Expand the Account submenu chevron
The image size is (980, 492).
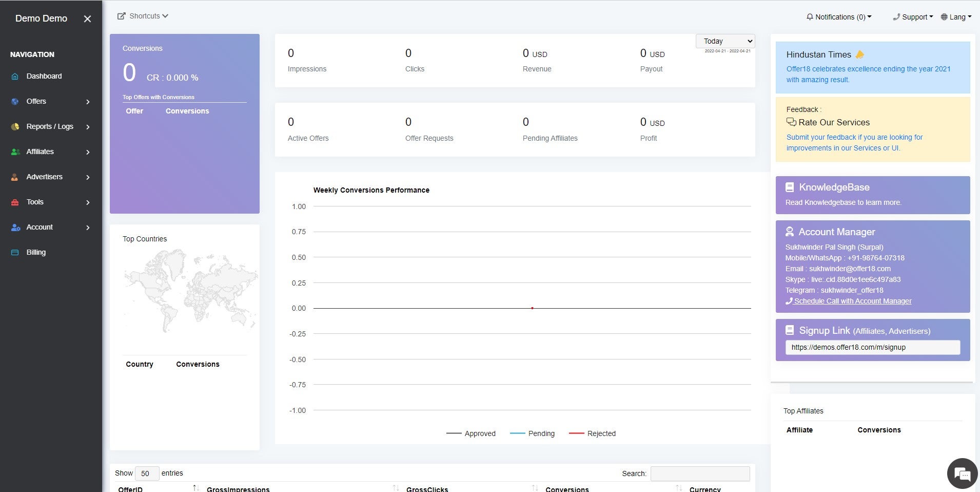(88, 228)
